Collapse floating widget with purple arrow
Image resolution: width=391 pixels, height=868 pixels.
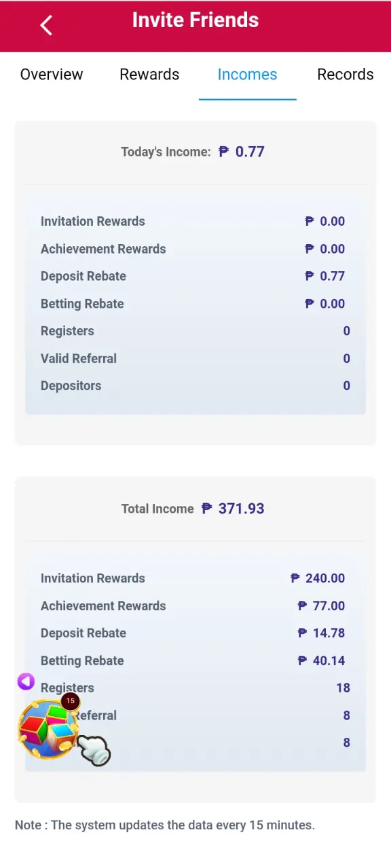[x=26, y=682]
